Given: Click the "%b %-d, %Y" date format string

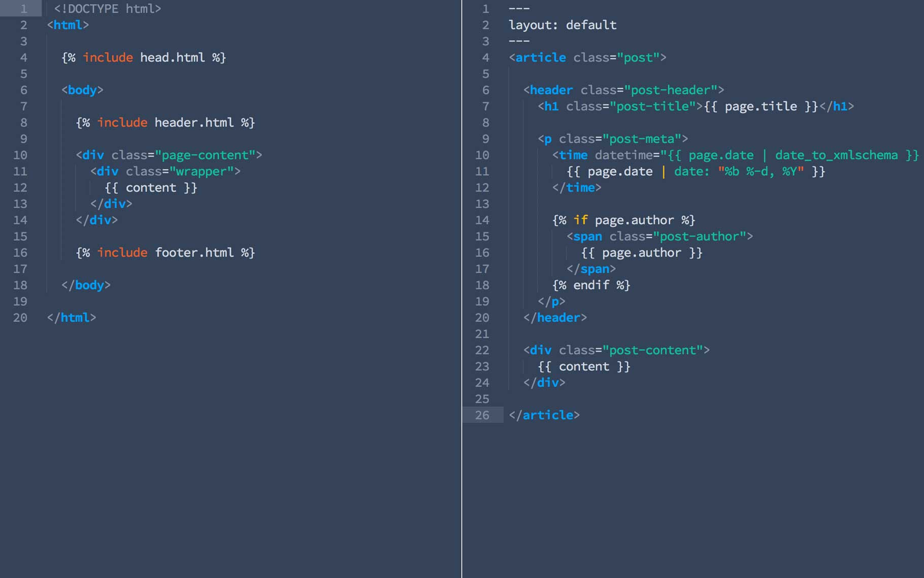Looking at the screenshot, I should click(761, 171).
